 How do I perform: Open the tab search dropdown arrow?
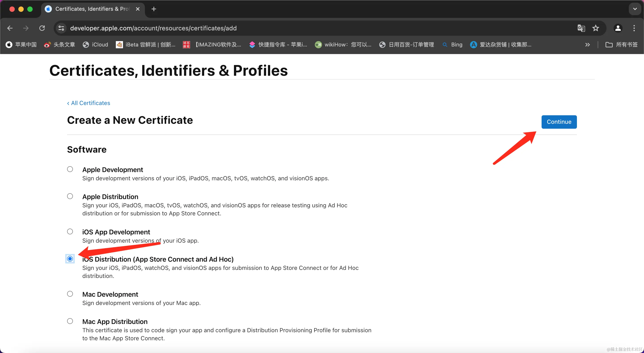pos(635,9)
